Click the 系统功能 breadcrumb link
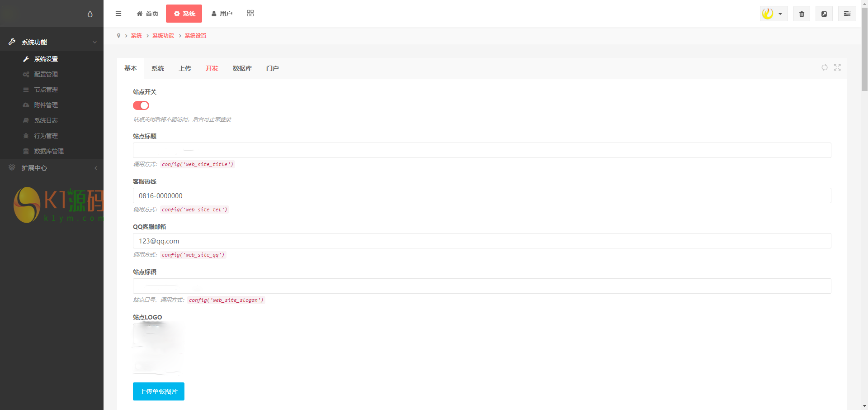This screenshot has height=410, width=868. coord(163,36)
